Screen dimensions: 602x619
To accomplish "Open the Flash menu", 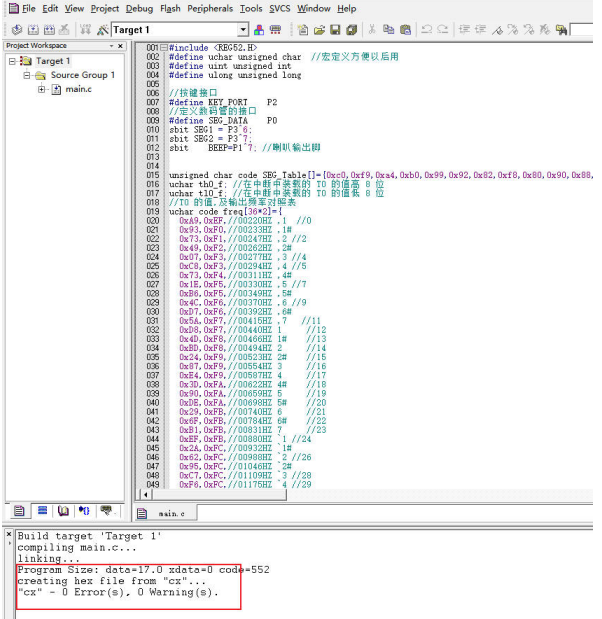I will click(x=170, y=8).
